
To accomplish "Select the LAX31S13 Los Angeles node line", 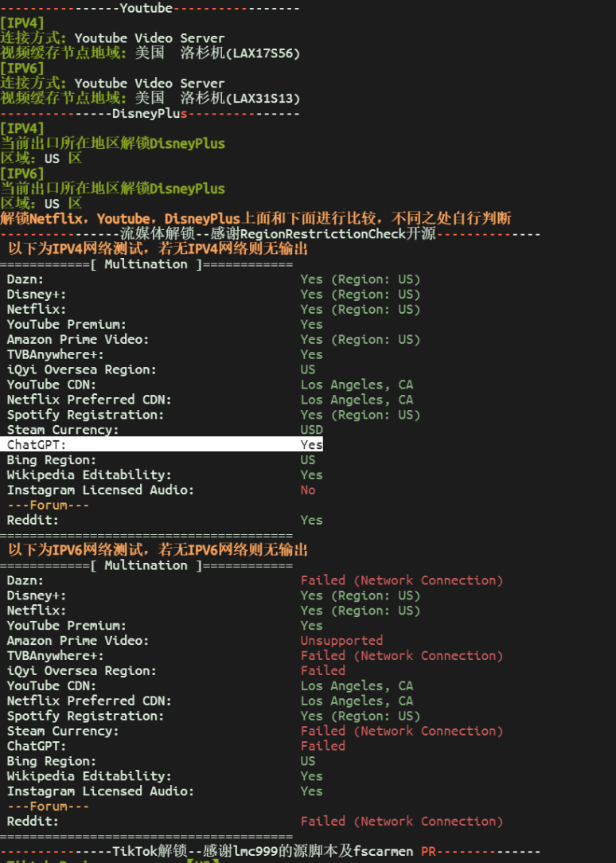I will [x=150, y=99].
